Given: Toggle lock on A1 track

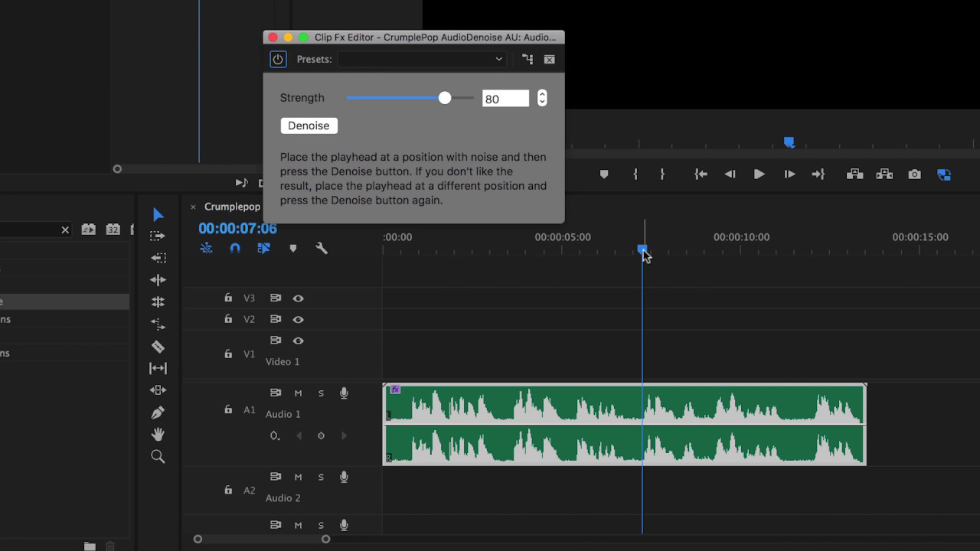Looking at the screenshot, I should 228,409.
